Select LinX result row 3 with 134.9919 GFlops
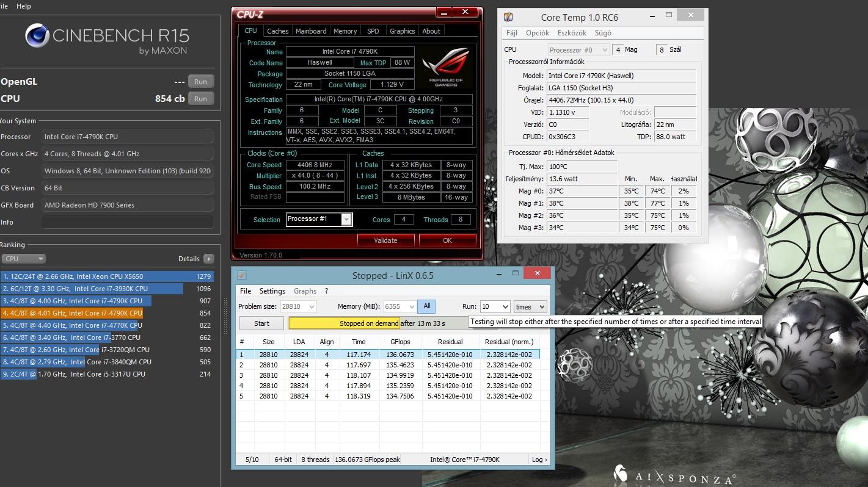868x487 pixels. pos(388,375)
